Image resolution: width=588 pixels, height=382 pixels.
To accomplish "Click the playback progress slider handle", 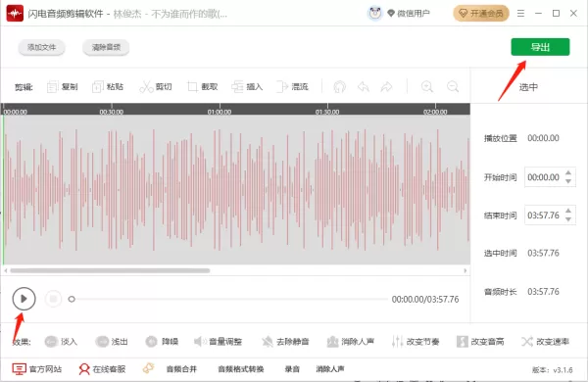I will click(72, 299).
